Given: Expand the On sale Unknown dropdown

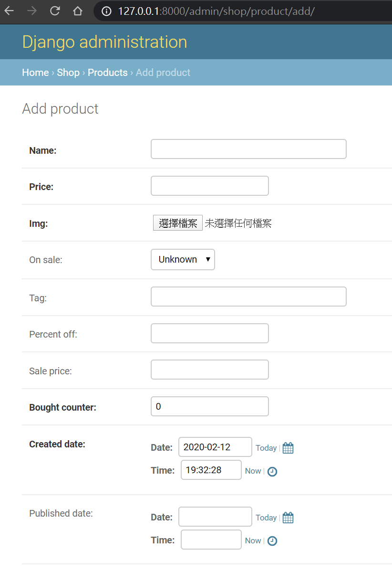Looking at the screenshot, I should pyautogui.click(x=183, y=259).
